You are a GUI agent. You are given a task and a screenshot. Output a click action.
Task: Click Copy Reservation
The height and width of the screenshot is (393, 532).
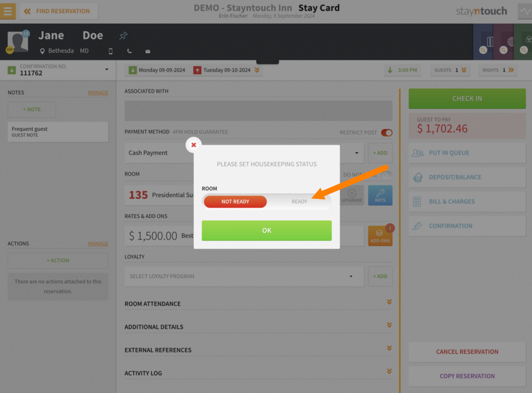(x=467, y=376)
